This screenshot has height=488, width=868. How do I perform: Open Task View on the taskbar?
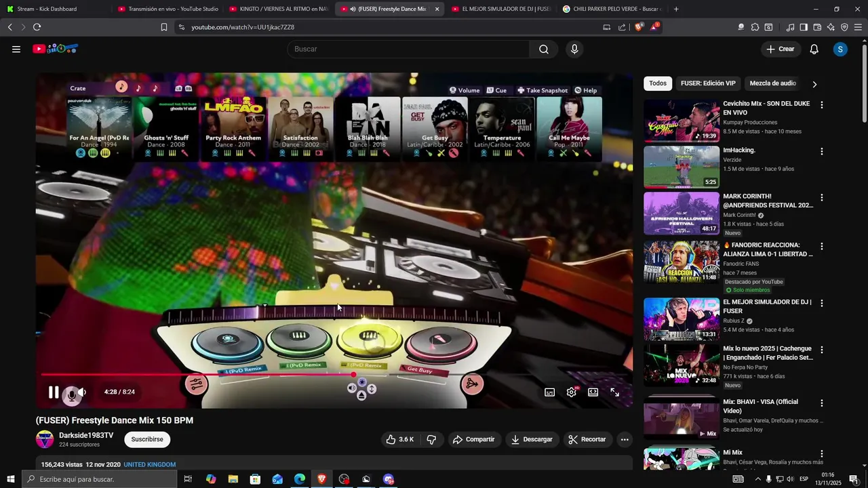click(188, 479)
